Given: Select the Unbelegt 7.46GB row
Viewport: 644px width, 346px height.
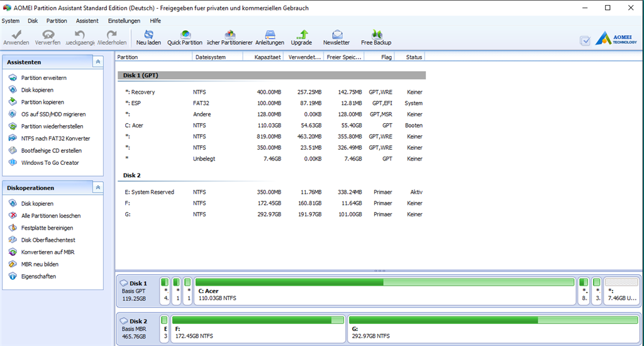Looking at the screenshot, I should coord(272,159).
